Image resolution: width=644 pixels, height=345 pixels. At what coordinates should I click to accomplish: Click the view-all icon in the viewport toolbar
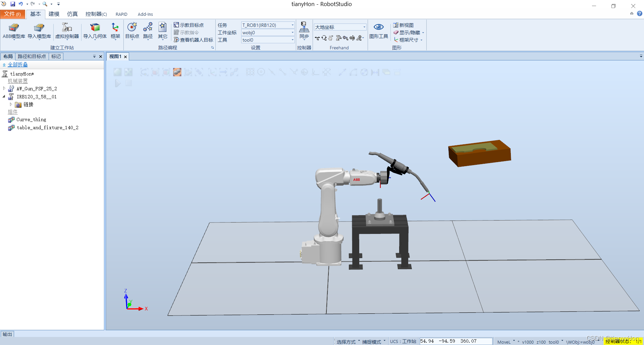coord(118,72)
